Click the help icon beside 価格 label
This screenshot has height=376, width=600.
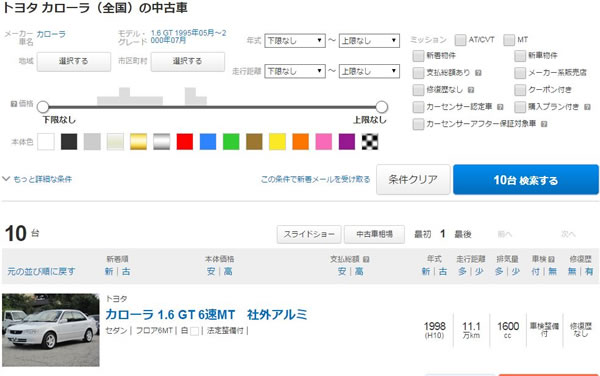[13, 104]
